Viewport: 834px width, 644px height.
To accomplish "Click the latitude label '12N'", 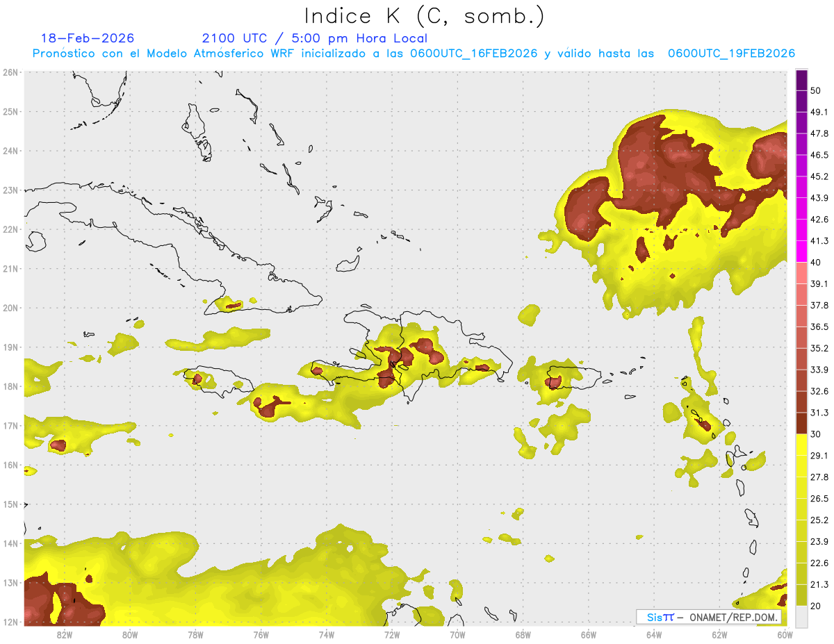I will [x=10, y=622].
